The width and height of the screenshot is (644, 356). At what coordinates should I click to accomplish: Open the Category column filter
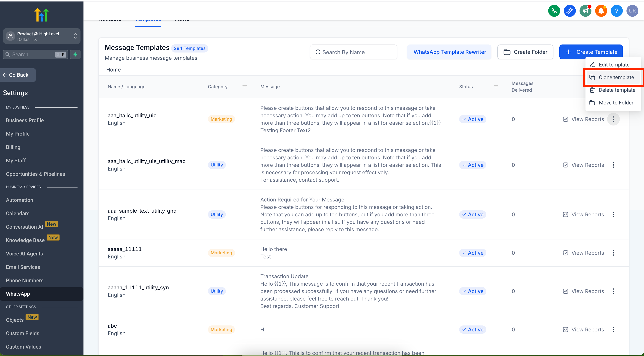pyautogui.click(x=244, y=87)
